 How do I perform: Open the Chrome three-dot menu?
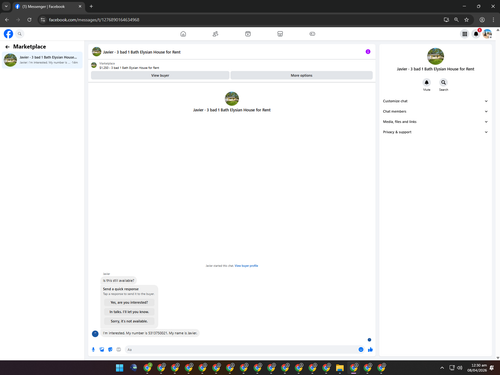[x=493, y=20]
